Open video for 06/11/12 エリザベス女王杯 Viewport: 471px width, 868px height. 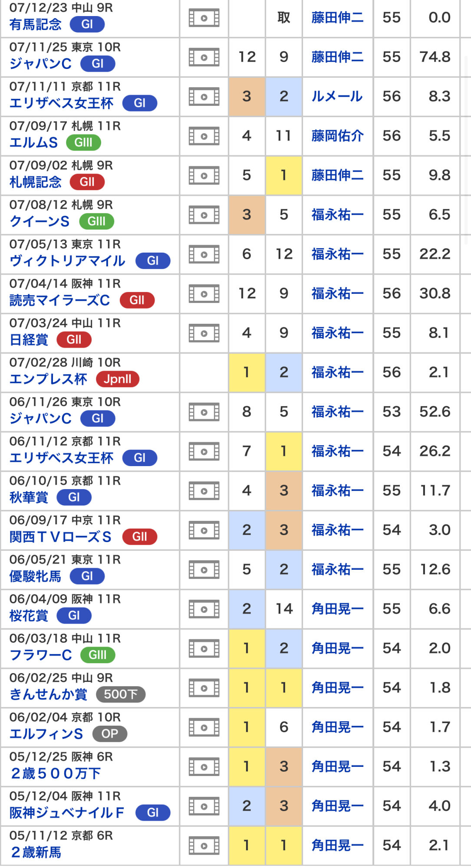tap(204, 452)
